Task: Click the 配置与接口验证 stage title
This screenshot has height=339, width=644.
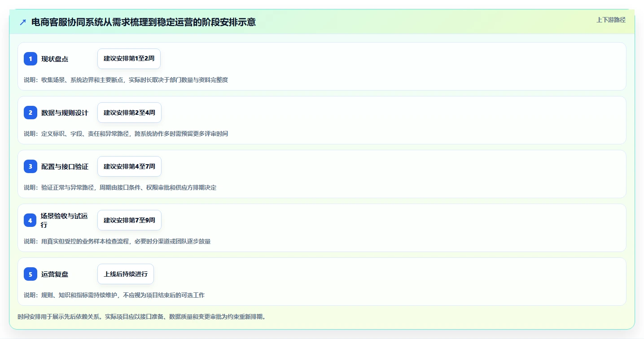Action: tap(65, 166)
